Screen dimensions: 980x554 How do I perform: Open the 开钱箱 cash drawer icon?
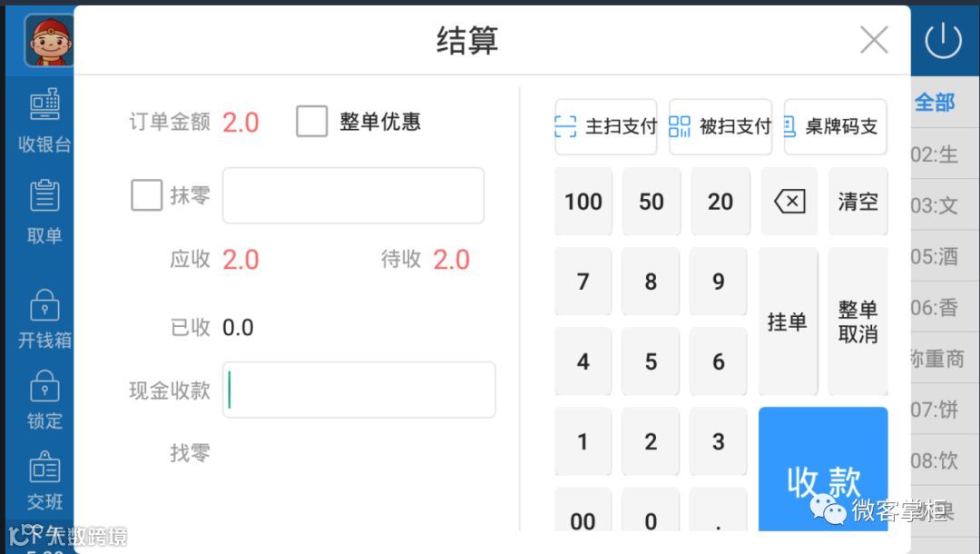coord(44,304)
